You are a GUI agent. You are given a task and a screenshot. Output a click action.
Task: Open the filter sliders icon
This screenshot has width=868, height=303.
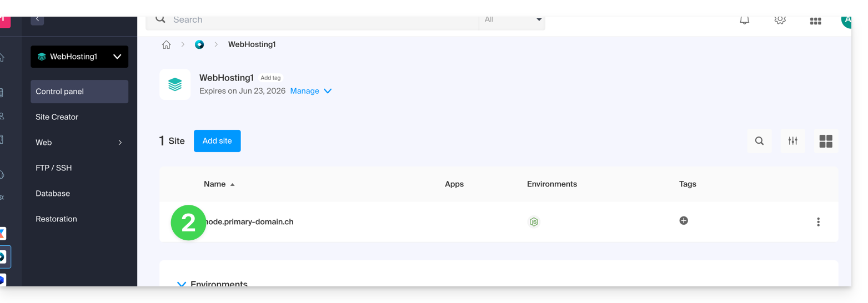tap(792, 141)
